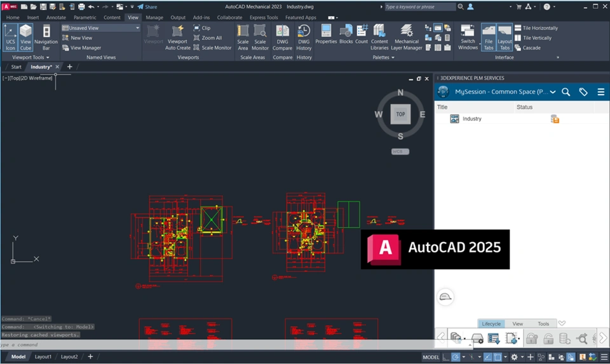The height and width of the screenshot is (364, 610).
Task: Open the workspace gear dropdown arrow
Action: click(522, 357)
